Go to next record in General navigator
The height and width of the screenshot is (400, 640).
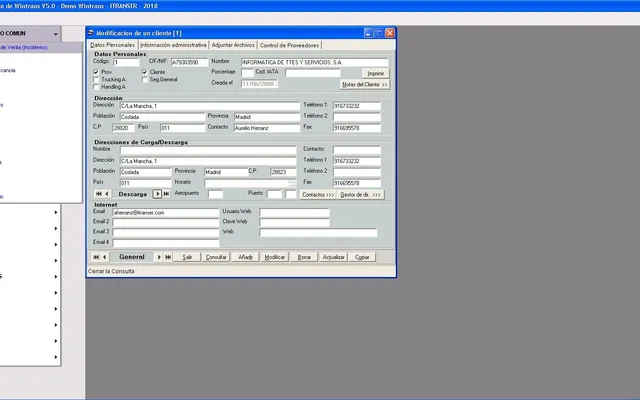click(159, 257)
